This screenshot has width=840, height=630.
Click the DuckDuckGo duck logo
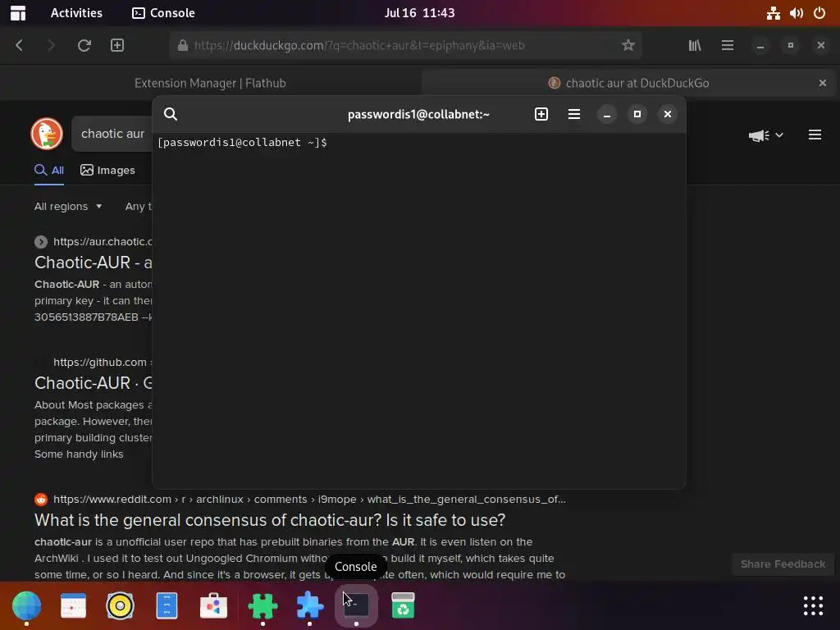coord(47,134)
